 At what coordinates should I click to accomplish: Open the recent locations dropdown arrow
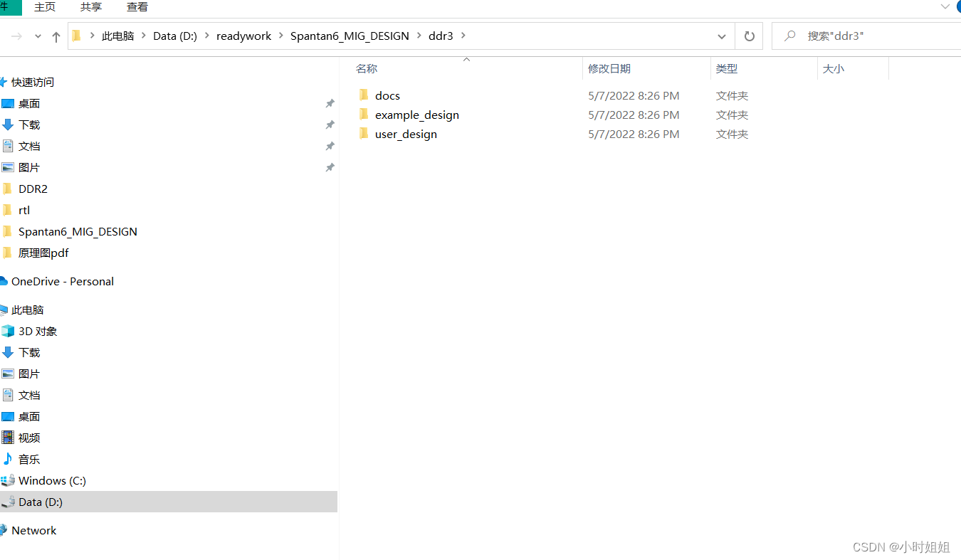click(x=38, y=36)
